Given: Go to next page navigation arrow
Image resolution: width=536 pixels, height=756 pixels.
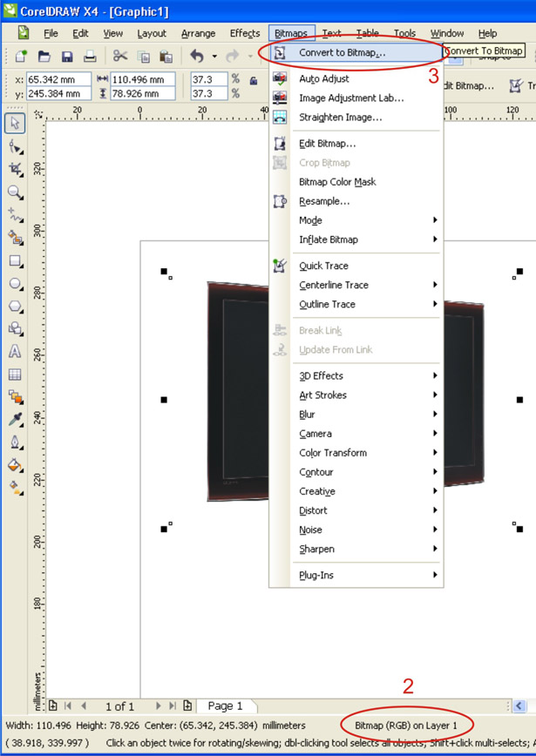Looking at the screenshot, I should [158, 705].
